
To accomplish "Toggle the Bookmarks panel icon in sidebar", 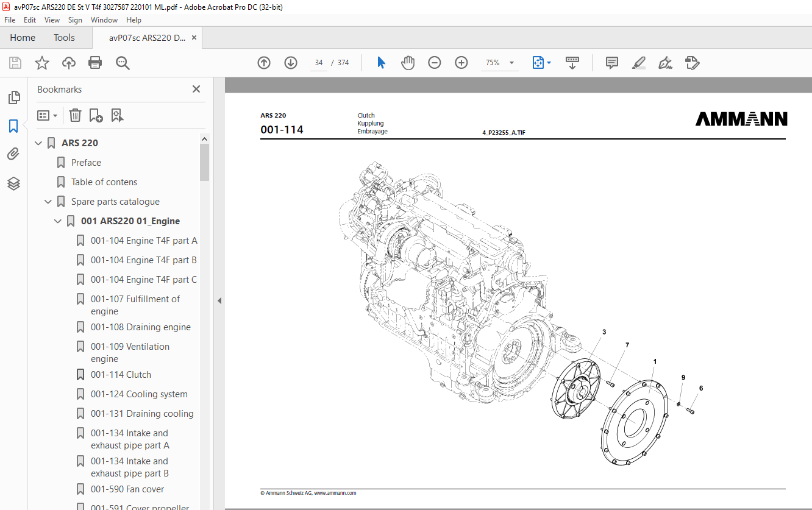I will click(x=13, y=126).
